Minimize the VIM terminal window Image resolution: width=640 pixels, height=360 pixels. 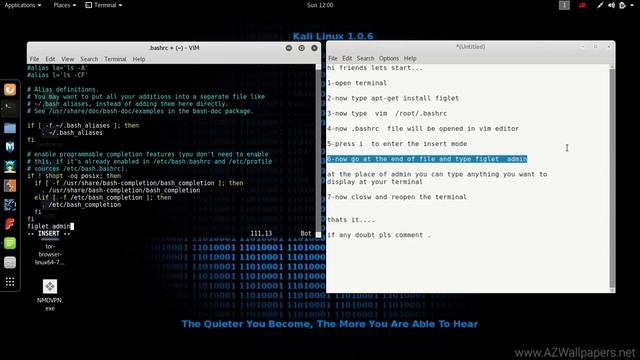pos(289,48)
